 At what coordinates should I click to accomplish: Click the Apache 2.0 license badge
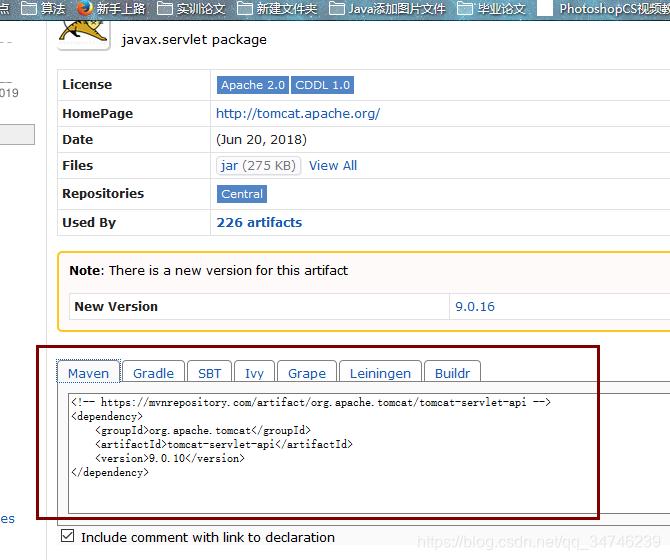click(253, 85)
